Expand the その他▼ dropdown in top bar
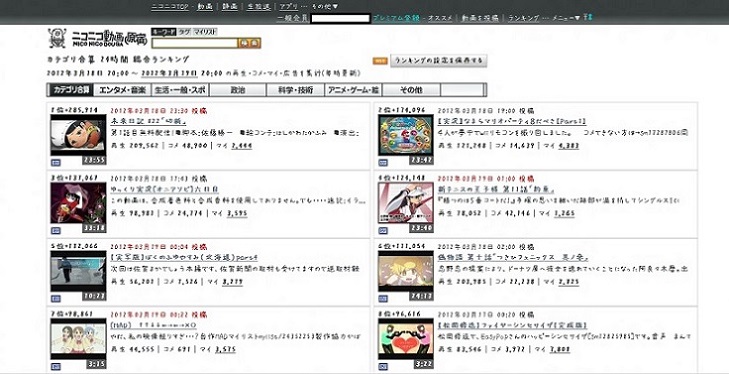The width and height of the screenshot is (729, 374). point(325,7)
